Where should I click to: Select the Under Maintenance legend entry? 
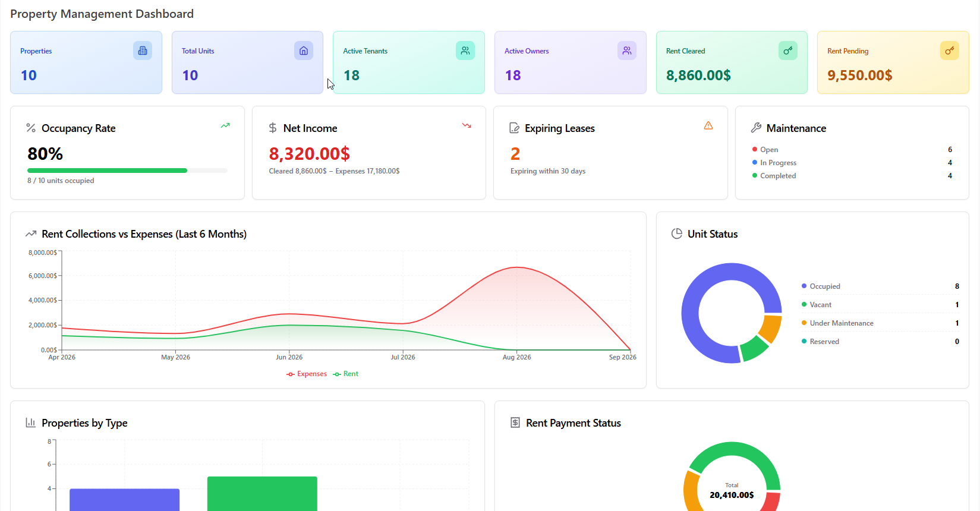pos(880,323)
